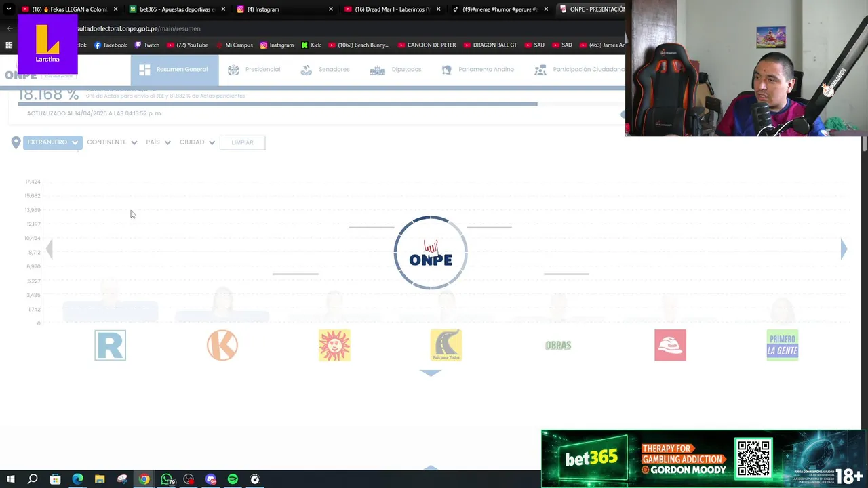The width and height of the screenshot is (868, 488).
Task: Open the Mi Campus bookmark
Action: pos(234,45)
